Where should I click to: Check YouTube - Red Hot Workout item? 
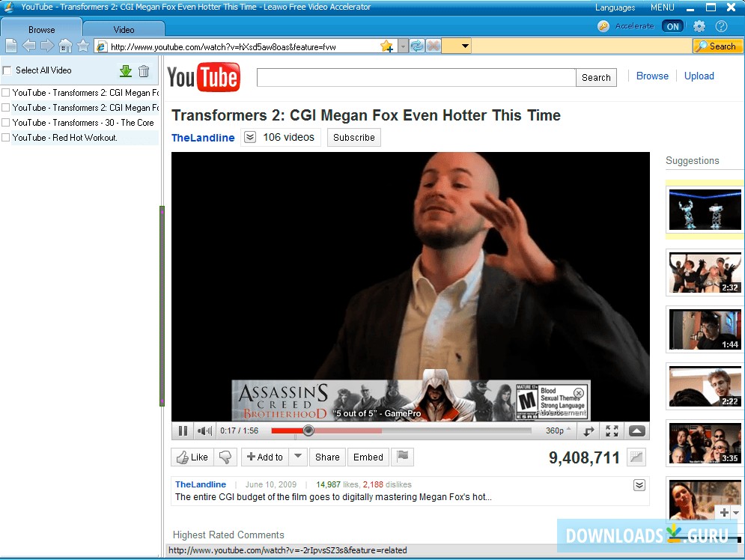(6, 137)
